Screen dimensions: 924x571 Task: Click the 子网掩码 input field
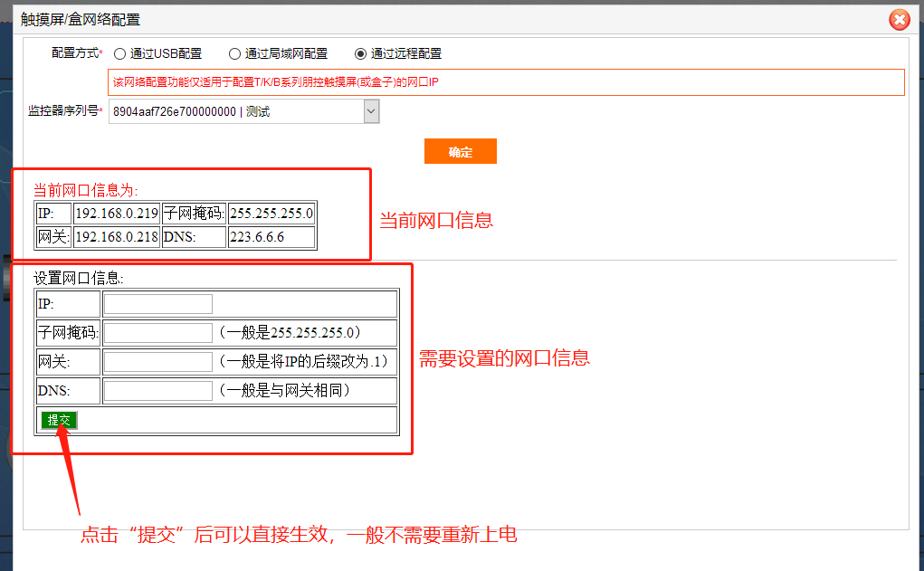pyautogui.click(x=157, y=333)
